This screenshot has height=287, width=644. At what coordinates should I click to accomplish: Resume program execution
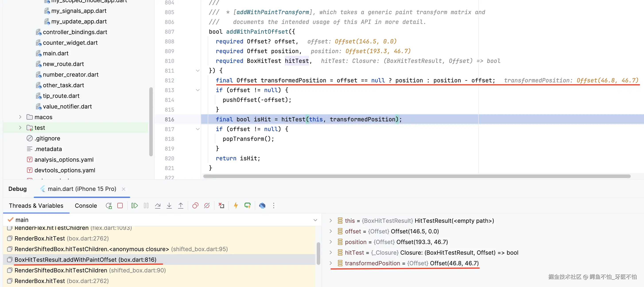pyautogui.click(x=134, y=206)
